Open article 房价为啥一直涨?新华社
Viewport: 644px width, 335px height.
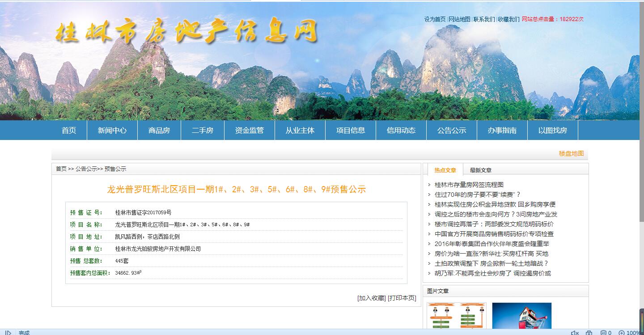point(491,254)
